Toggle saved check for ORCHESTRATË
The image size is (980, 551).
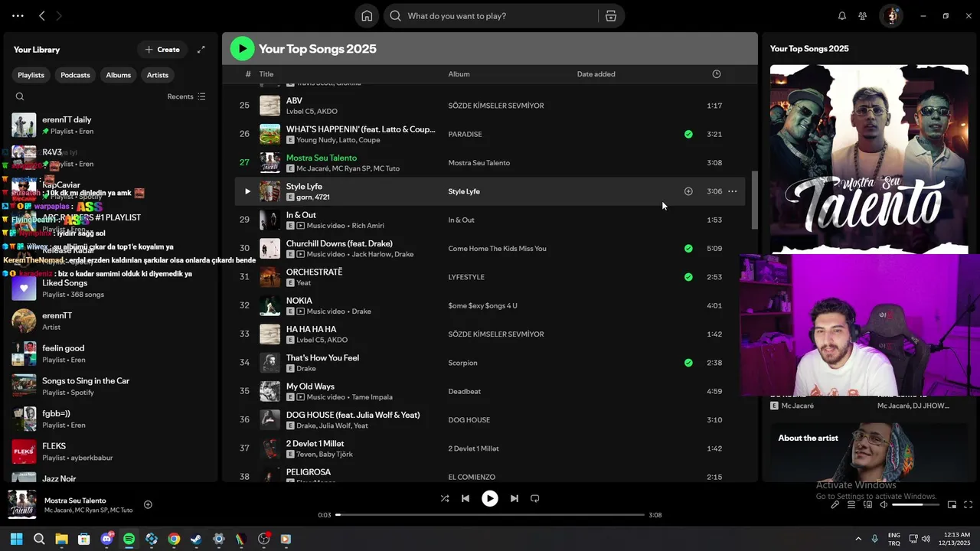coord(688,277)
